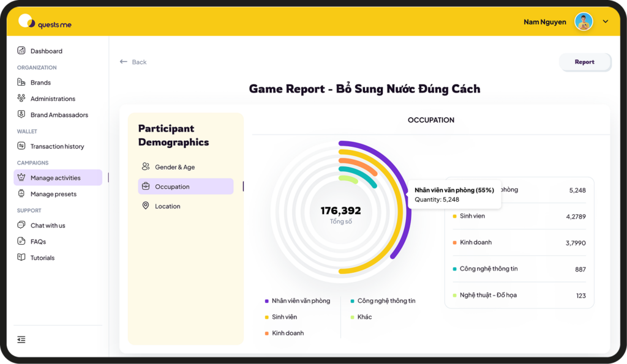Click the purple Nhân viên văn phòng legend swatch

[x=267, y=301]
